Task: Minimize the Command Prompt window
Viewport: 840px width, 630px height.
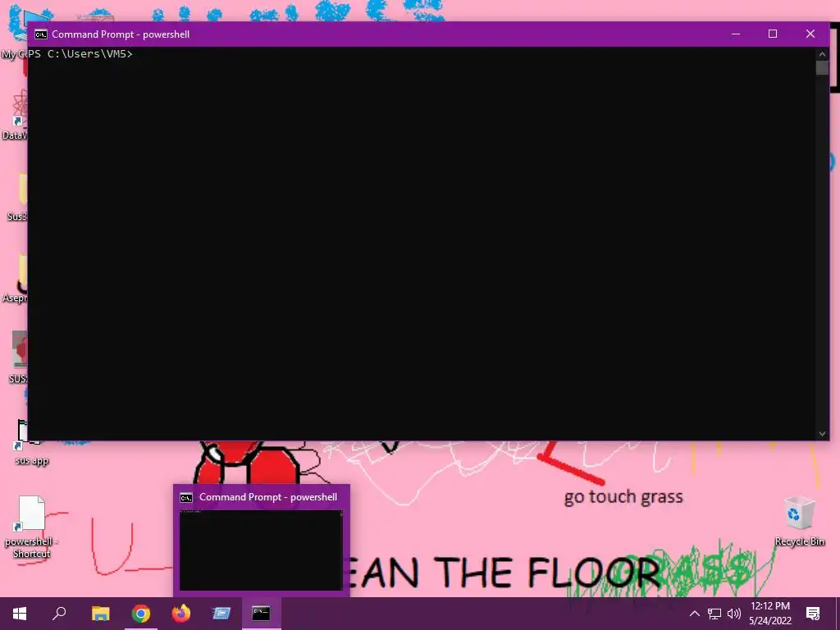Action: [736, 34]
